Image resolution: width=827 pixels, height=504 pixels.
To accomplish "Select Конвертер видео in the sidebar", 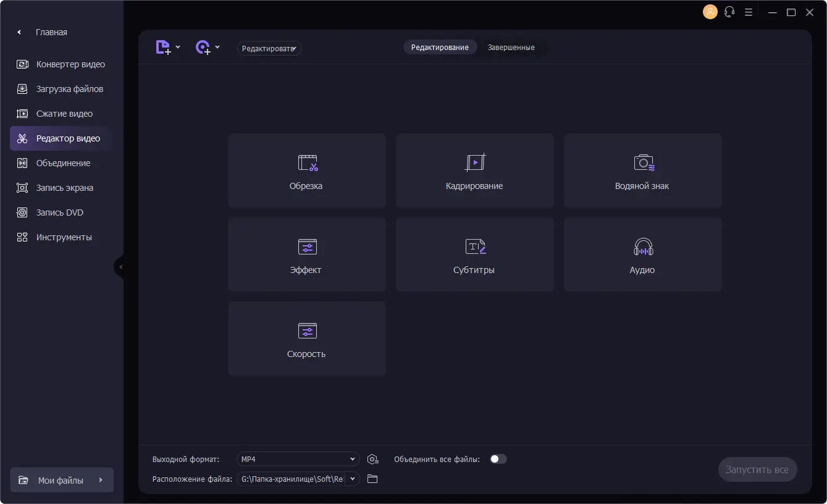I will pos(62,64).
